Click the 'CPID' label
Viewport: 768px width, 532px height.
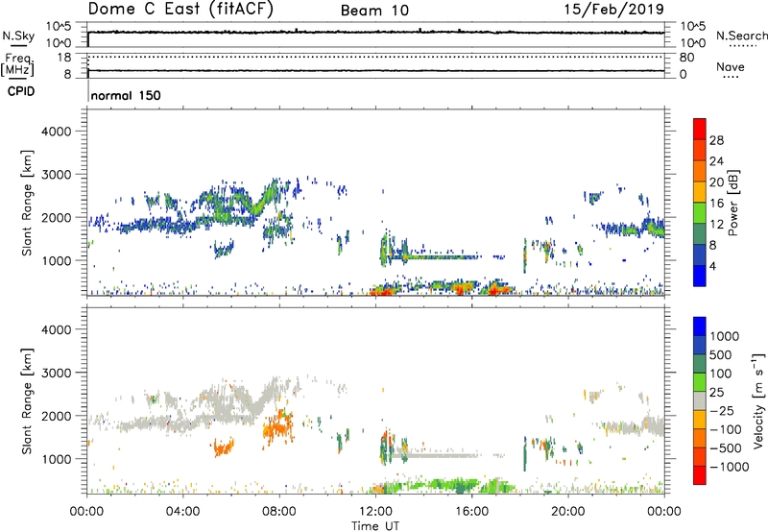click(21, 91)
